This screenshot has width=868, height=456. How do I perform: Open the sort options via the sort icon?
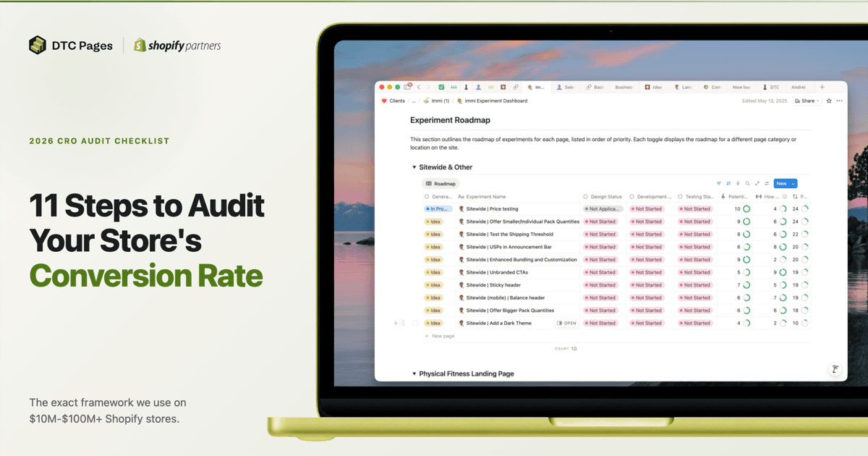pos(728,182)
